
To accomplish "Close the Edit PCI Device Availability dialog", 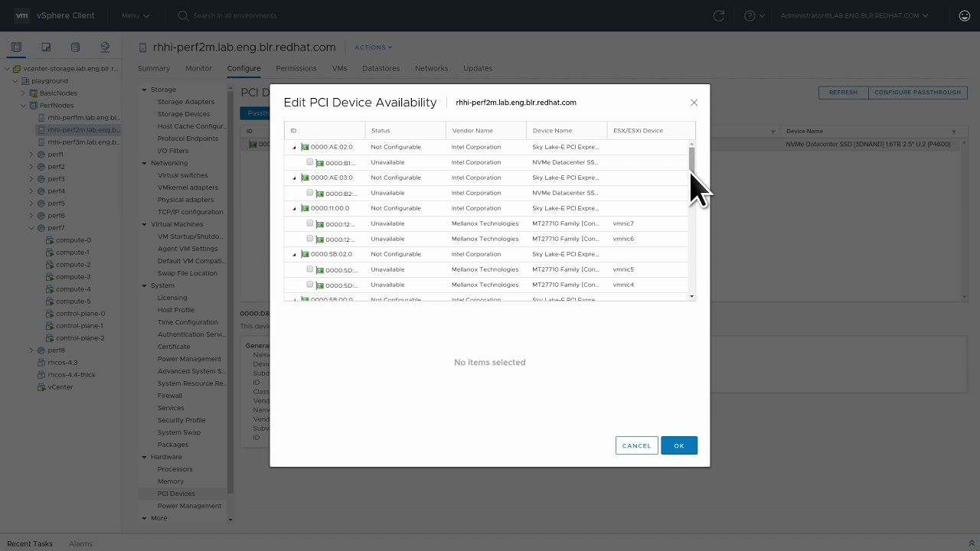I will [x=694, y=103].
